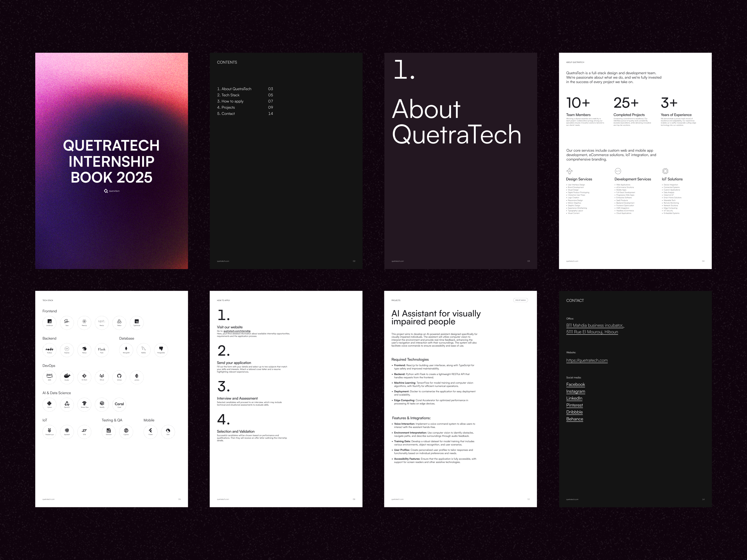Open the Facebook social media link
Screen dimensions: 747x560
point(575,385)
